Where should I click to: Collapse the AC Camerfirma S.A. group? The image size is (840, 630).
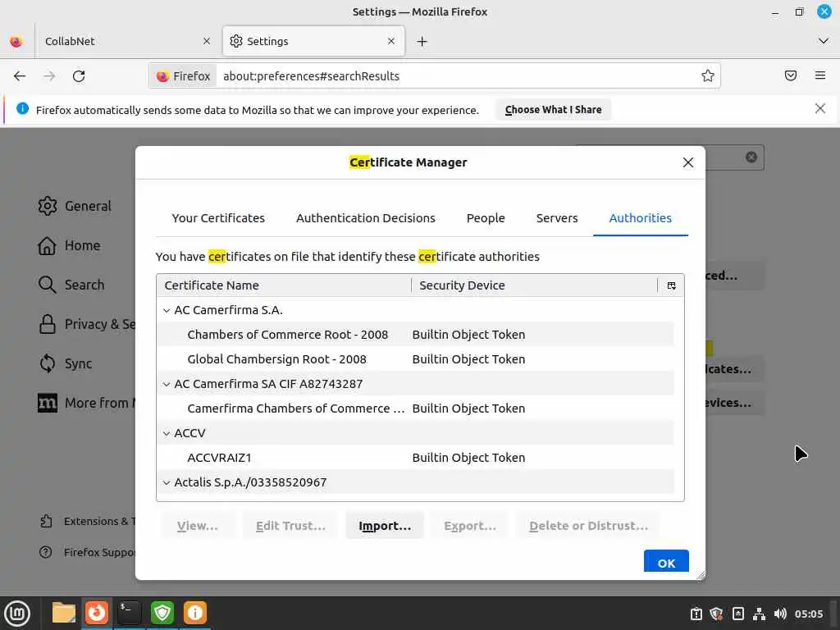click(x=167, y=310)
